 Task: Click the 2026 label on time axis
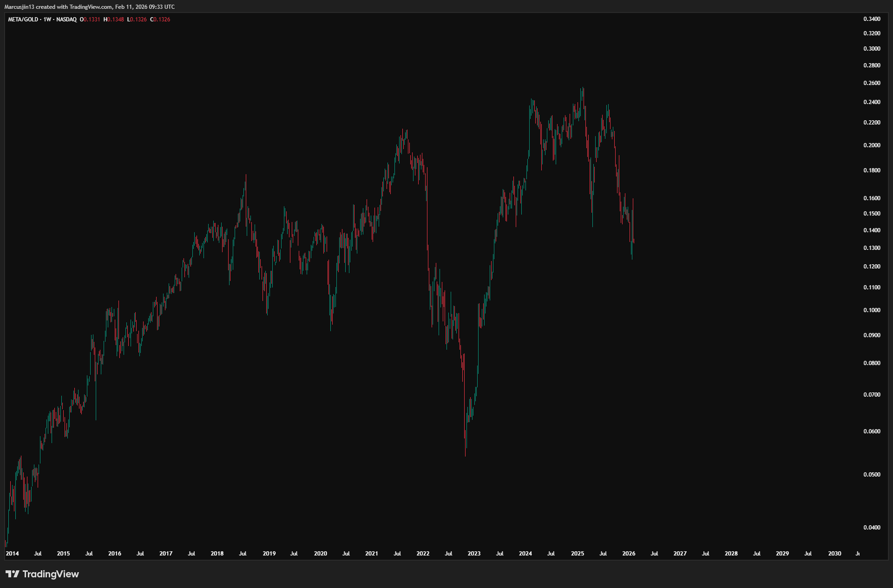coord(629,554)
